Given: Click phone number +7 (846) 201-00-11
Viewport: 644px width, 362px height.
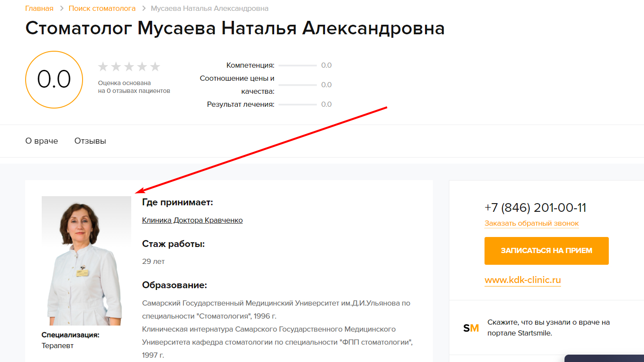Looking at the screenshot, I should point(535,208).
